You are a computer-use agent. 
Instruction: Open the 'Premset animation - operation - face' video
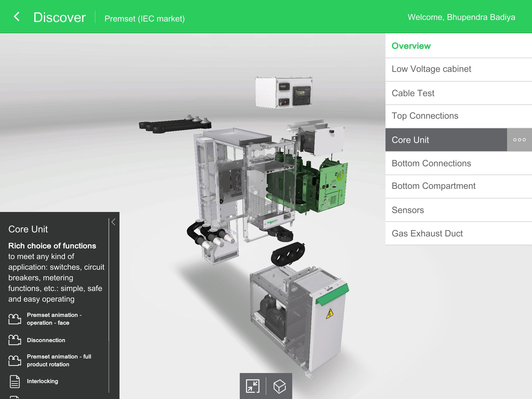(16, 319)
